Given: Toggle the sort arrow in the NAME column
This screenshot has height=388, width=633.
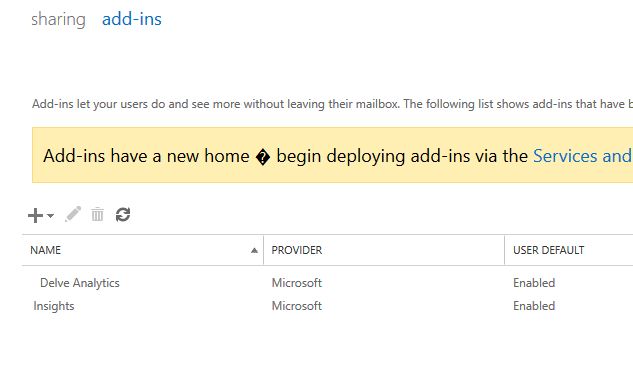Looking at the screenshot, I should point(254,250).
